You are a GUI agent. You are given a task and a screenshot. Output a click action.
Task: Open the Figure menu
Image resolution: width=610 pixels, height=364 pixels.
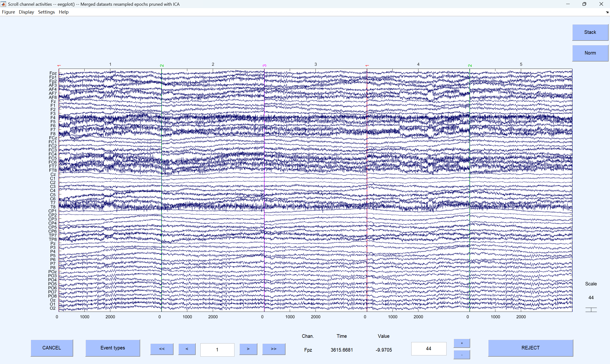[x=8, y=12]
